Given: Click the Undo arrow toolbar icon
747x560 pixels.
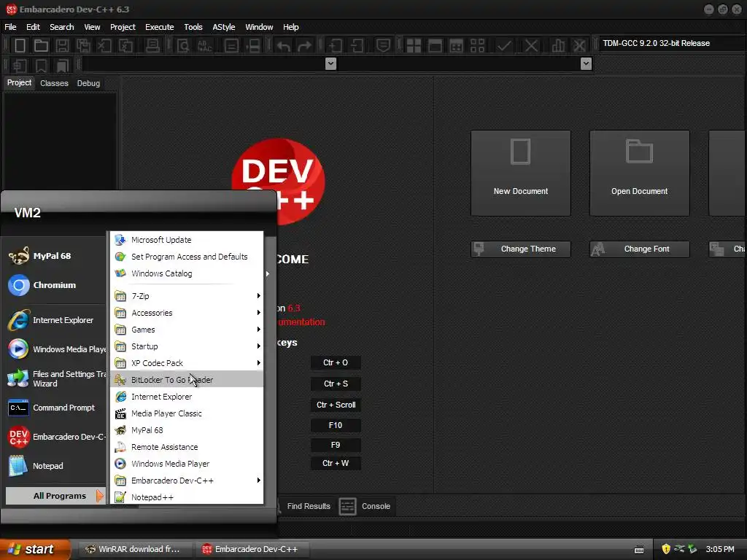Looking at the screenshot, I should (284, 46).
